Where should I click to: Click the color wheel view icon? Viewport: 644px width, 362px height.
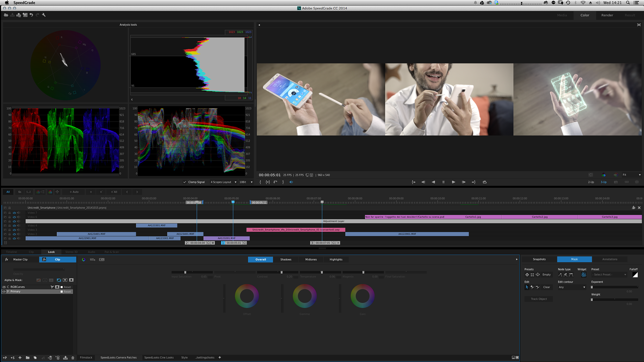point(84,259)
